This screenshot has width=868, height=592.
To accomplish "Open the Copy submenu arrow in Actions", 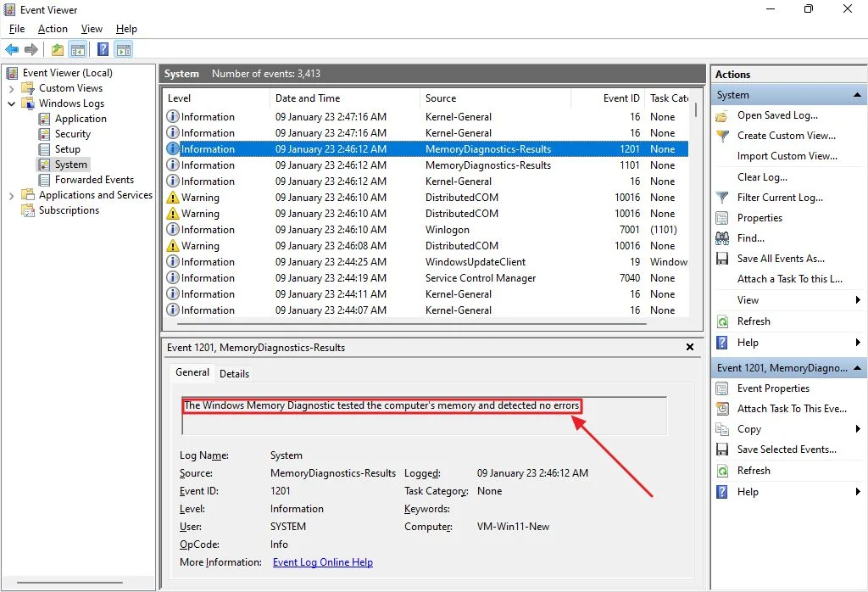I will [x=858, y=429].
